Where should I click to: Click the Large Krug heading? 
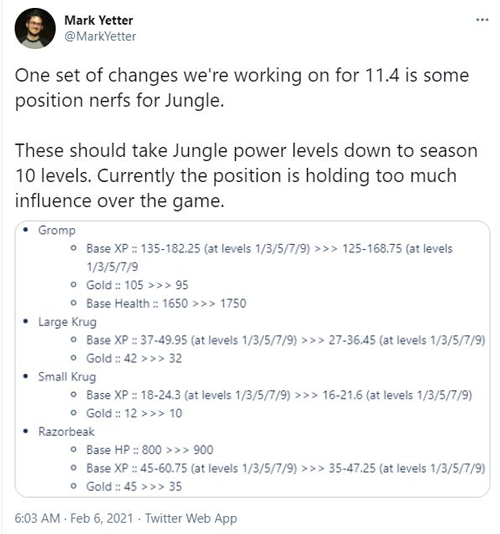tap(67, 322)
